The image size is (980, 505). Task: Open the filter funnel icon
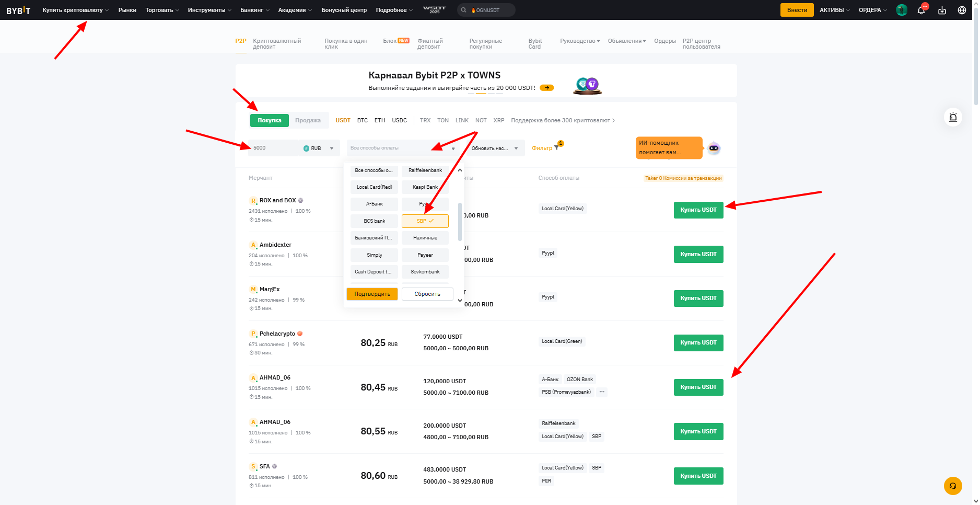(557, 147)
